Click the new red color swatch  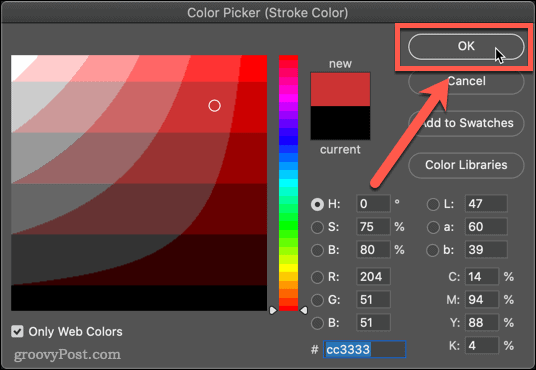(x=340, y=89)
